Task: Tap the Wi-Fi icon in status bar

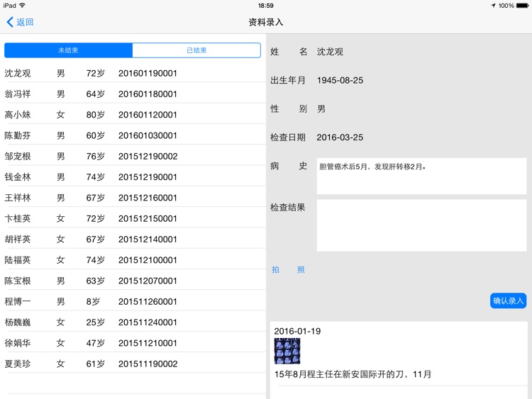Action: [x=23, y=6]
